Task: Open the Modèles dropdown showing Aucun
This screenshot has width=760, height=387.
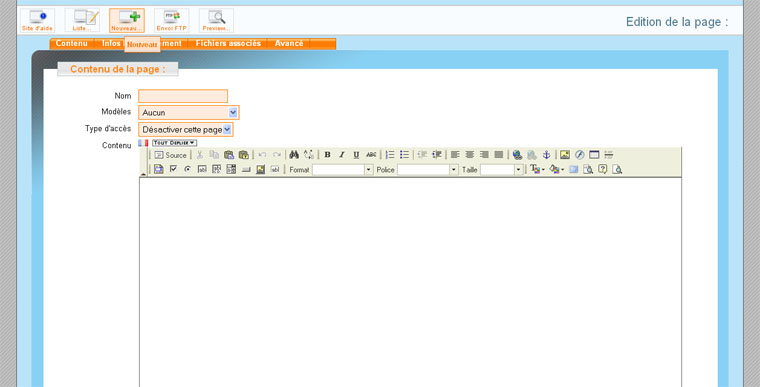Action: click(x=189, y=113)
